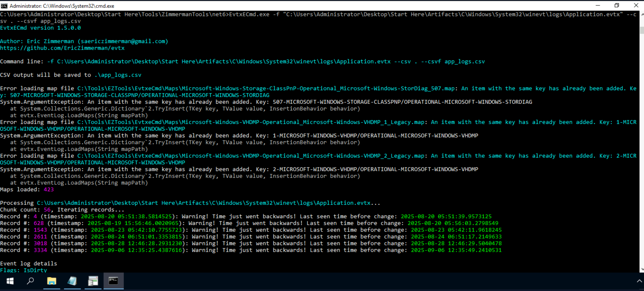Click Record # 628 number
The image size is (644, 291).
point(39,223)
